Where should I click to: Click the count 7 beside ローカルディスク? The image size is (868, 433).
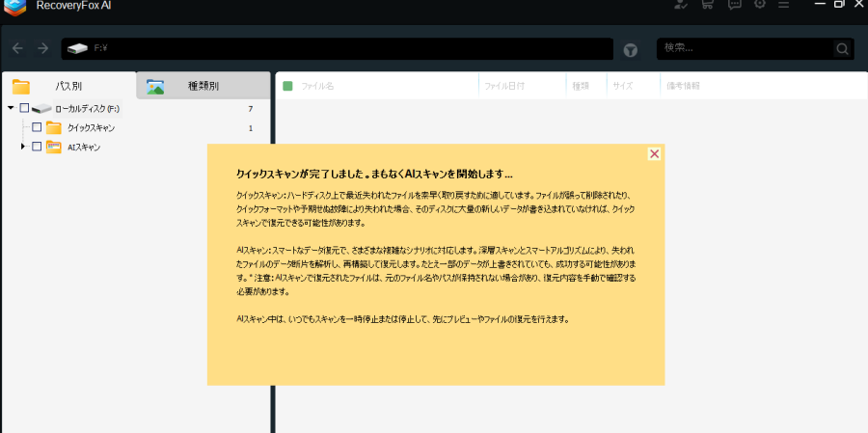point(251,109)
